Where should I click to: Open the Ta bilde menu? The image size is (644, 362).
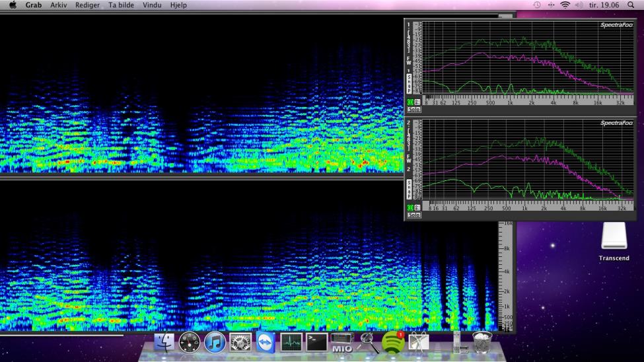(120, 5)
